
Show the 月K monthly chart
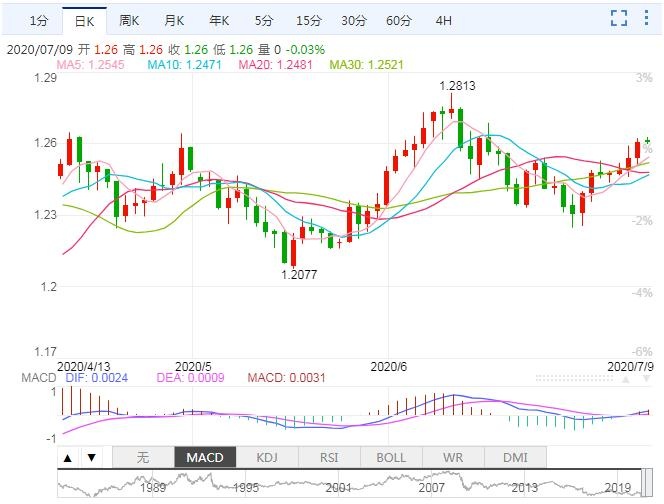[174, 20]
